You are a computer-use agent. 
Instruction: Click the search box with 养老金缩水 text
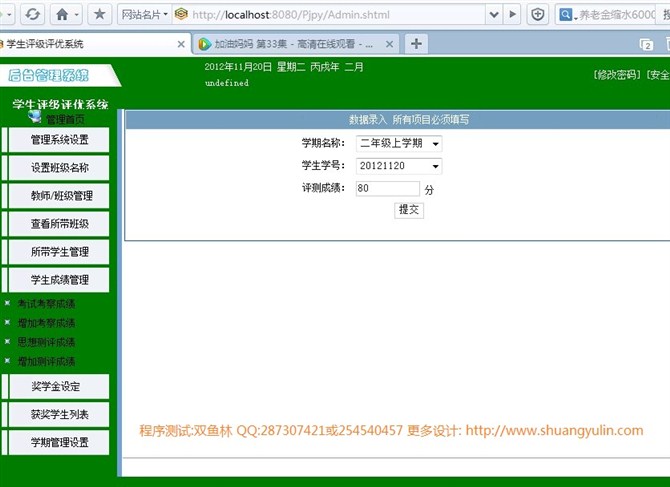(x=617, y=15)
